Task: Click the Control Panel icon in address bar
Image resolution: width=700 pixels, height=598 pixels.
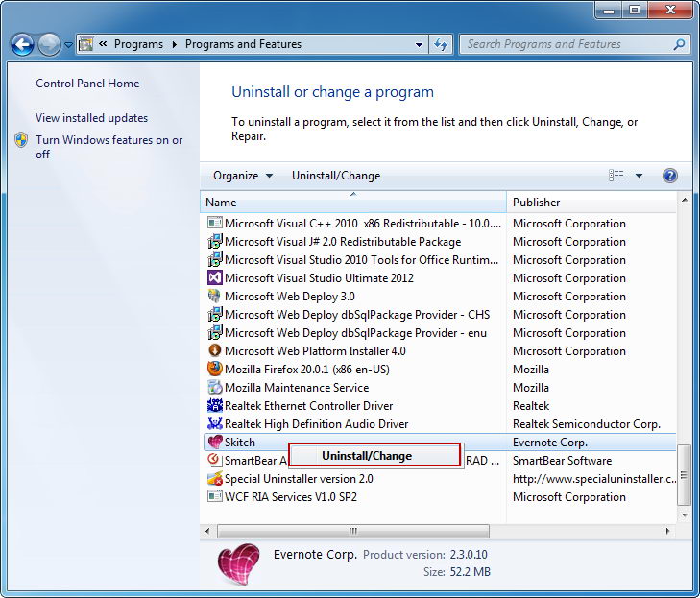Action: (x=85, y=44)
